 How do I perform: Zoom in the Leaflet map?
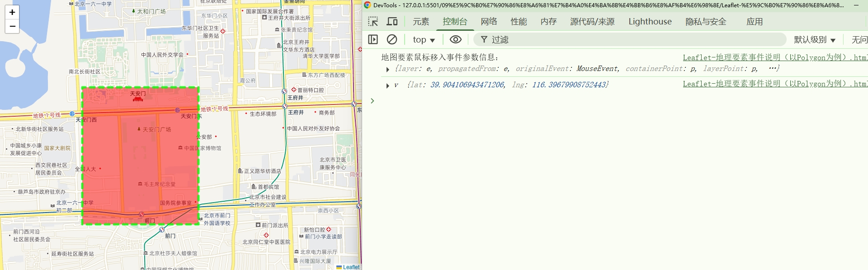12,12
